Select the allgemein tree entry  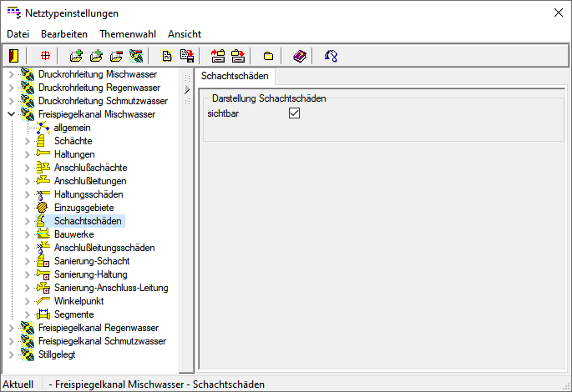[73, 128]
